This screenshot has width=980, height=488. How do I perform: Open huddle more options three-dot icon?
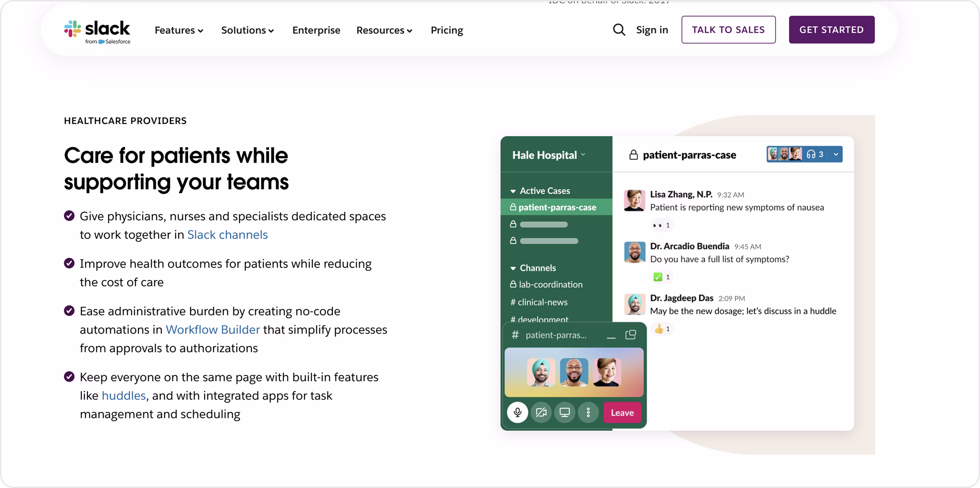588,412
